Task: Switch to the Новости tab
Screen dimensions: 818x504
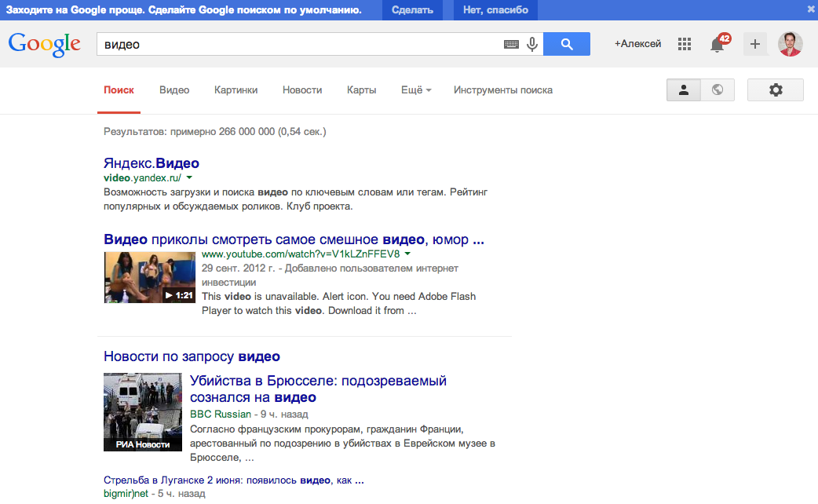Action: coord(302,89)
